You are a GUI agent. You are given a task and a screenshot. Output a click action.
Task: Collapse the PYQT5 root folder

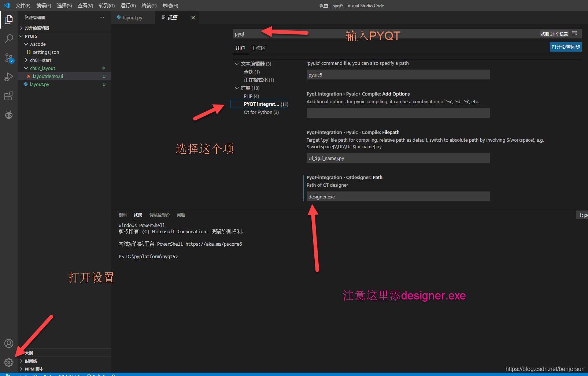[x=64, y=36]
